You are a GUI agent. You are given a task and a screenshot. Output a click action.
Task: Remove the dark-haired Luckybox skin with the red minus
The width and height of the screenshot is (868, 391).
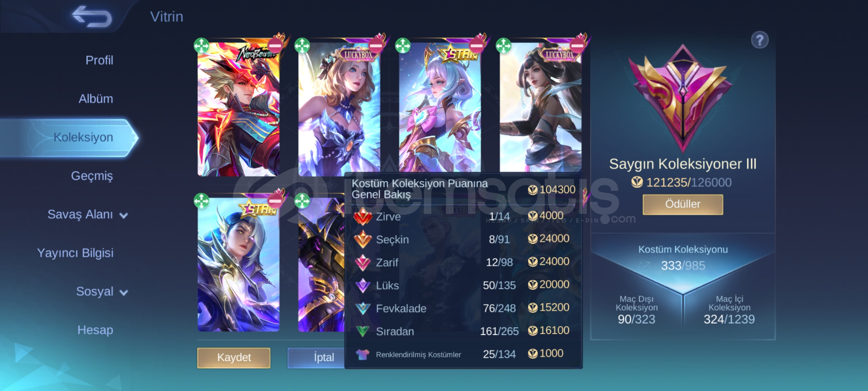tap(577, 46)
